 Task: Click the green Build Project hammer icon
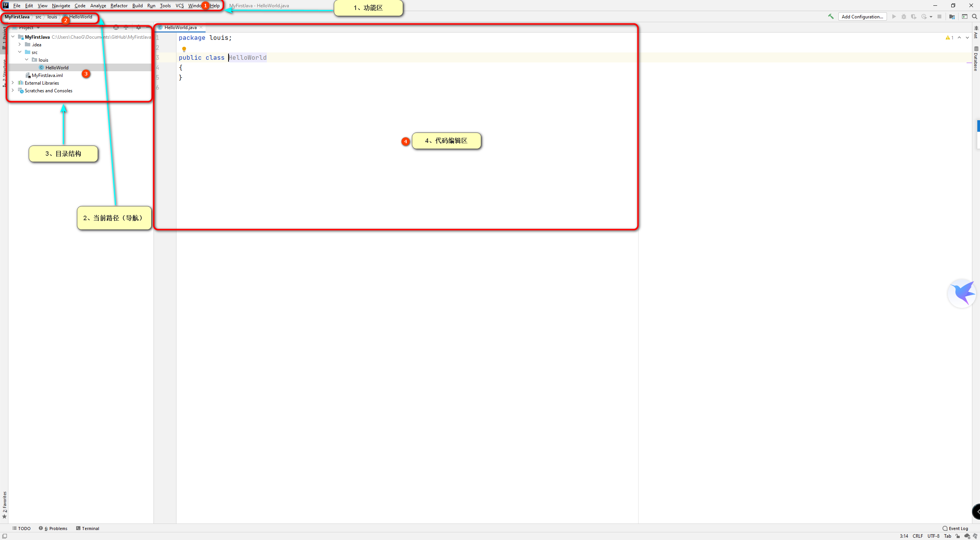(x=831, y=16)
